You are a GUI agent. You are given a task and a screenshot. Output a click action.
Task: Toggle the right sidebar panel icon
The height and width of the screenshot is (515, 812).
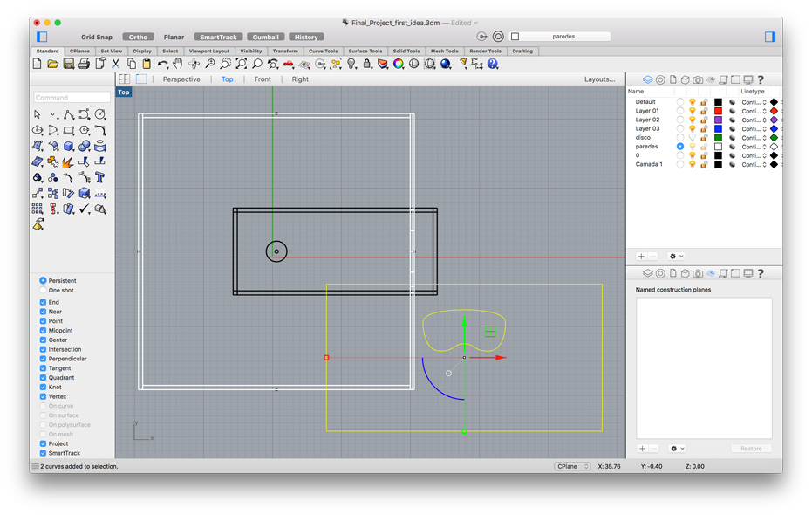pyautogui.click(x=770, y=37)
